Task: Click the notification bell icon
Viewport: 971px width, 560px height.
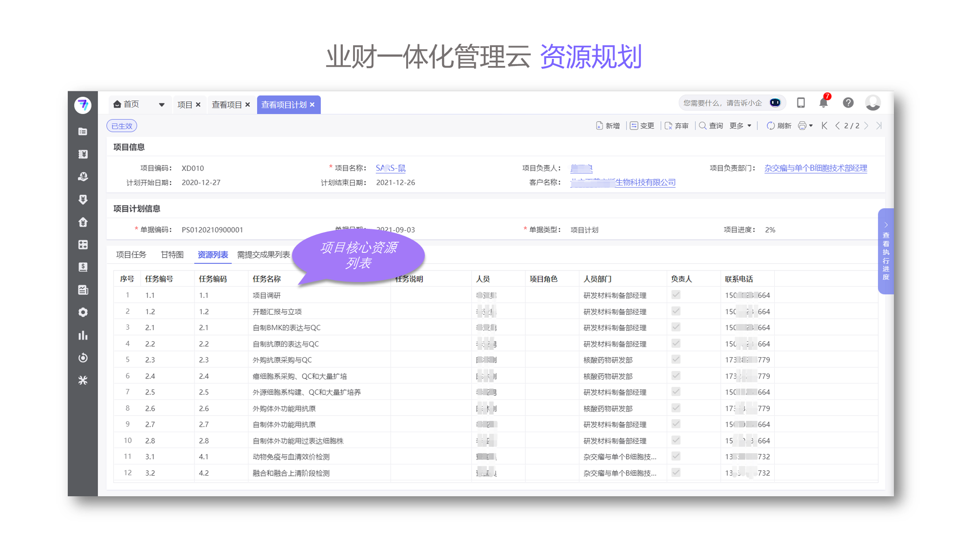Action: (x=823, y=103)
